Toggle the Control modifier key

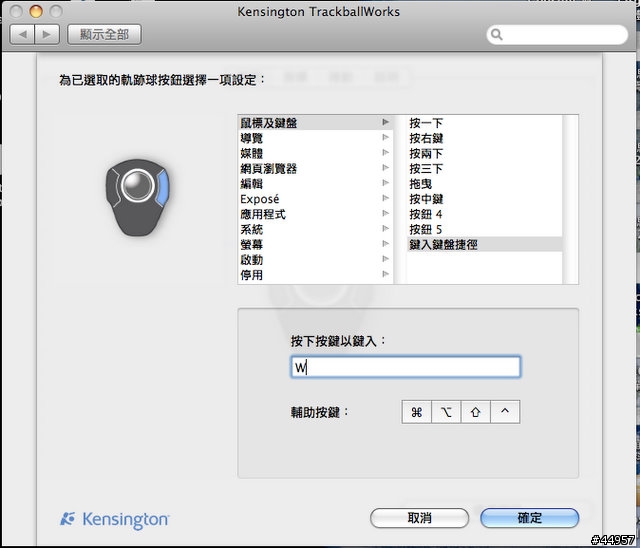505,412
